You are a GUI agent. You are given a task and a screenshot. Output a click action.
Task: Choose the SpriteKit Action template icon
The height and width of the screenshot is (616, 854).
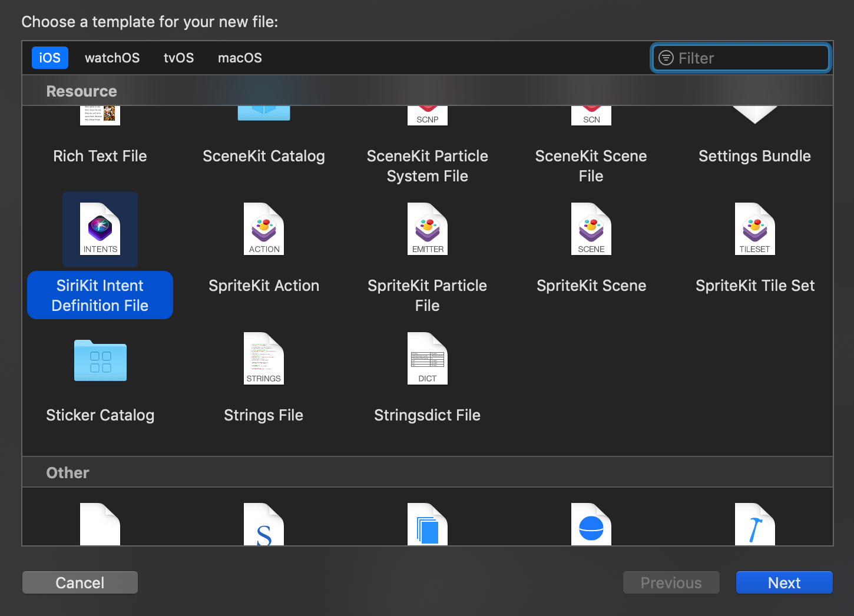[x=264, y=229]
